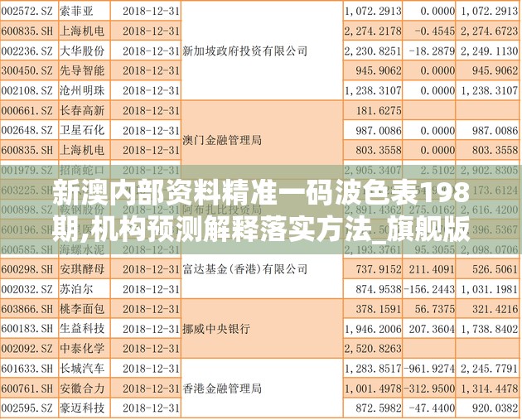Click stock code 300450.SZ
Viewport: 522px width, 420px height.
coord(27,70)
